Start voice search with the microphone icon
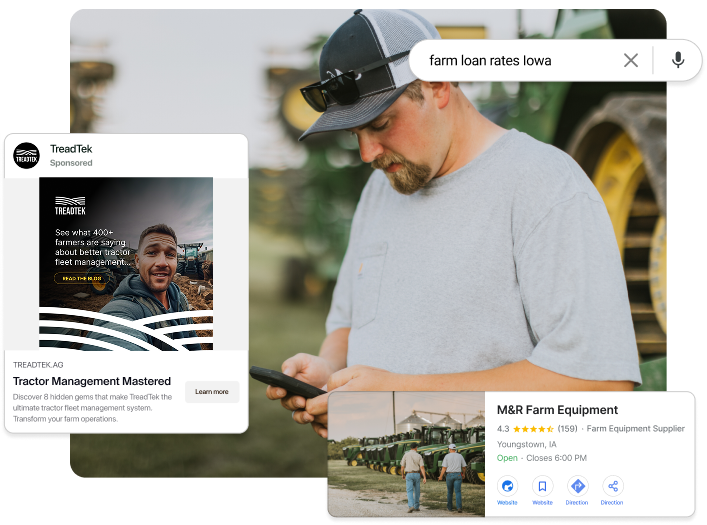The width and height of the screenshot is (707, 525). [x=678, y=60]
